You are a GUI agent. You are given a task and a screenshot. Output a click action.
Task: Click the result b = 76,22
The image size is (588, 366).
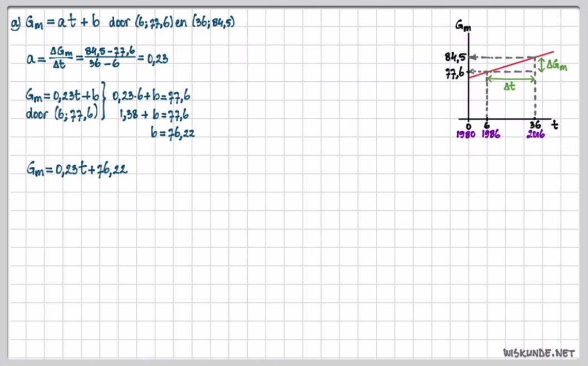[x=172, y=133]
